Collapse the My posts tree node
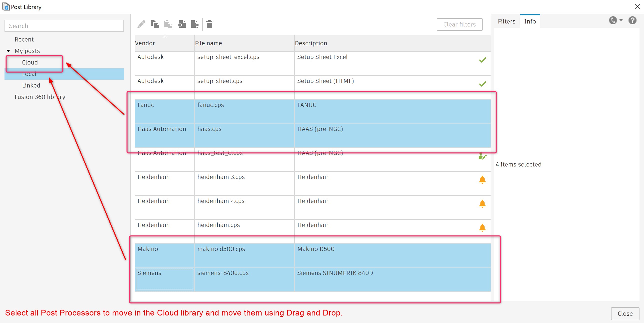644x323 pixels. pos(8,51)
